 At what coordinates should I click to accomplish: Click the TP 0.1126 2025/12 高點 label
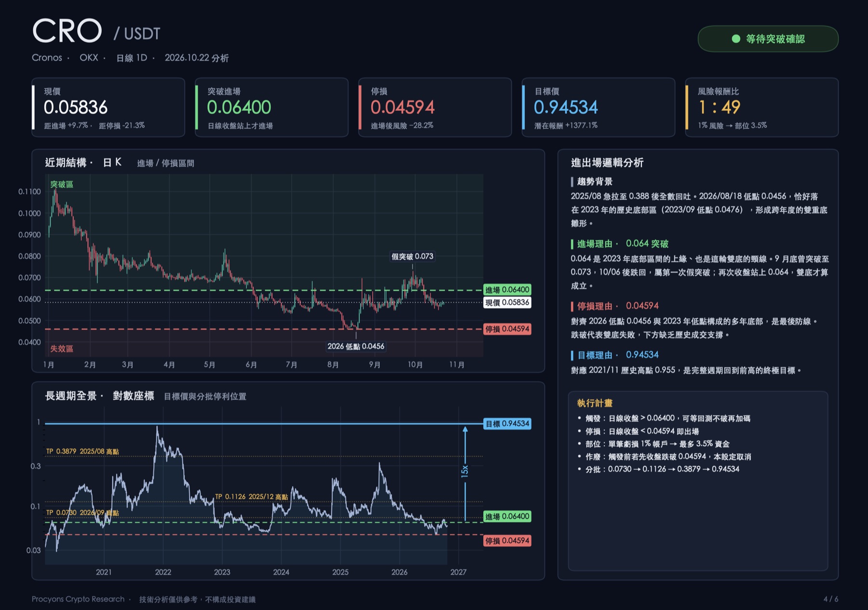point(251,497)
